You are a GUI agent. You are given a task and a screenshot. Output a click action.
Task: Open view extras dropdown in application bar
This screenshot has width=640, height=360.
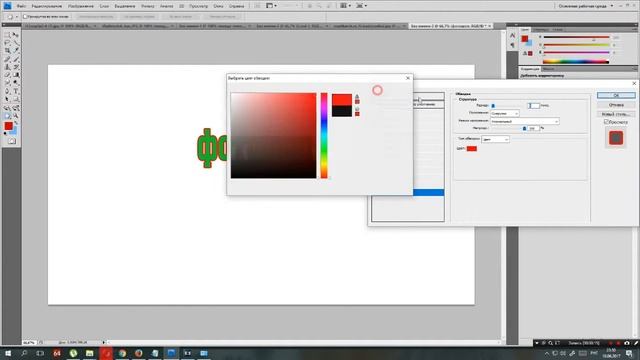(x=271, y=6)
